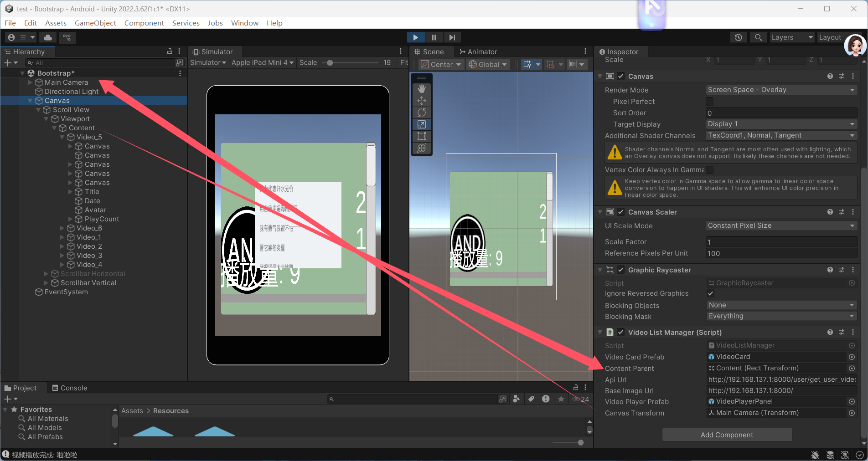Disable the Canvas Scaler component checkbox

point(621,212)
